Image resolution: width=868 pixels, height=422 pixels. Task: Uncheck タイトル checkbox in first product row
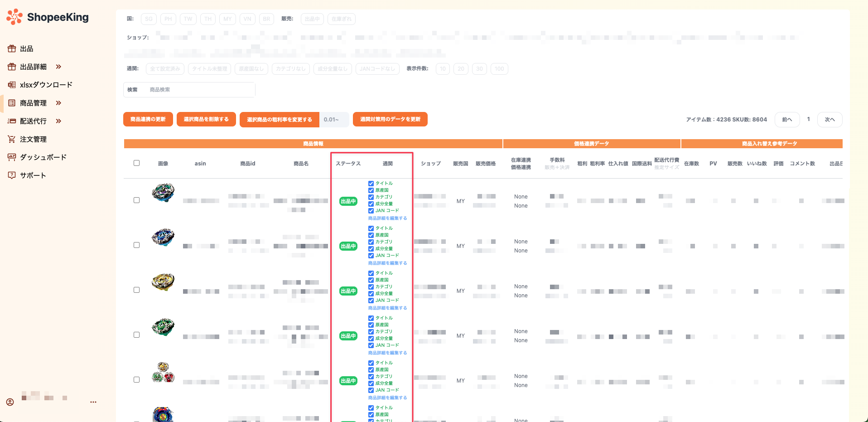(371, 184)
